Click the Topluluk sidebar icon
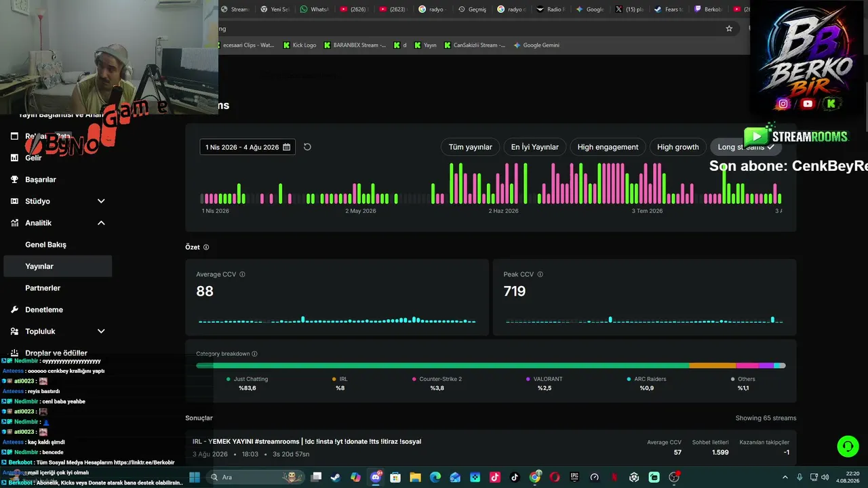Viewport: 868px width, 488px height. click(14, 331)
